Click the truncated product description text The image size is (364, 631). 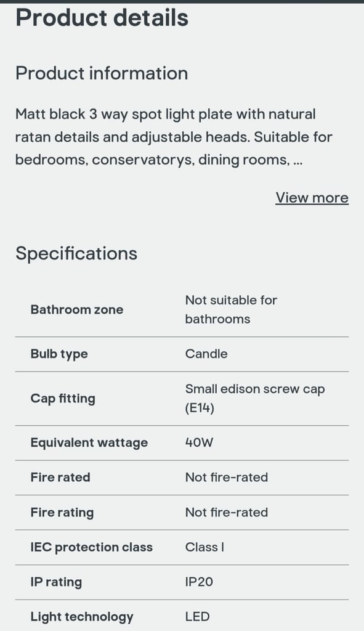click(x=174, y=137)
